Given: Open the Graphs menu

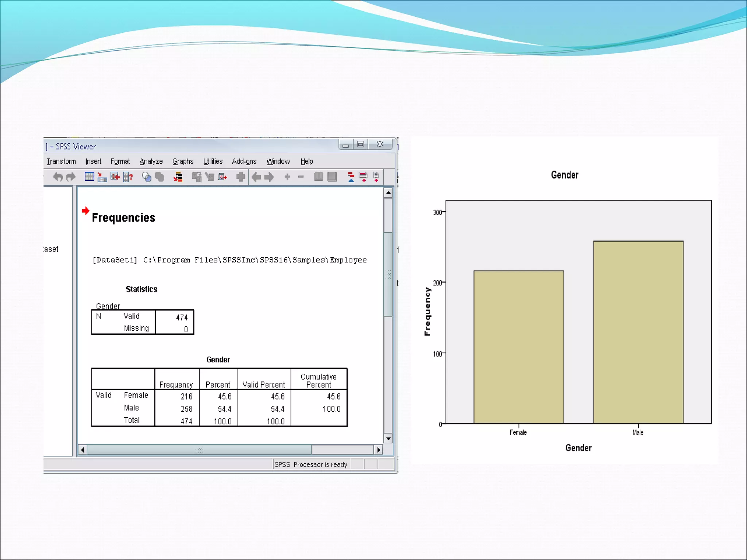Looking at the screenshot, I should [183, 161].
